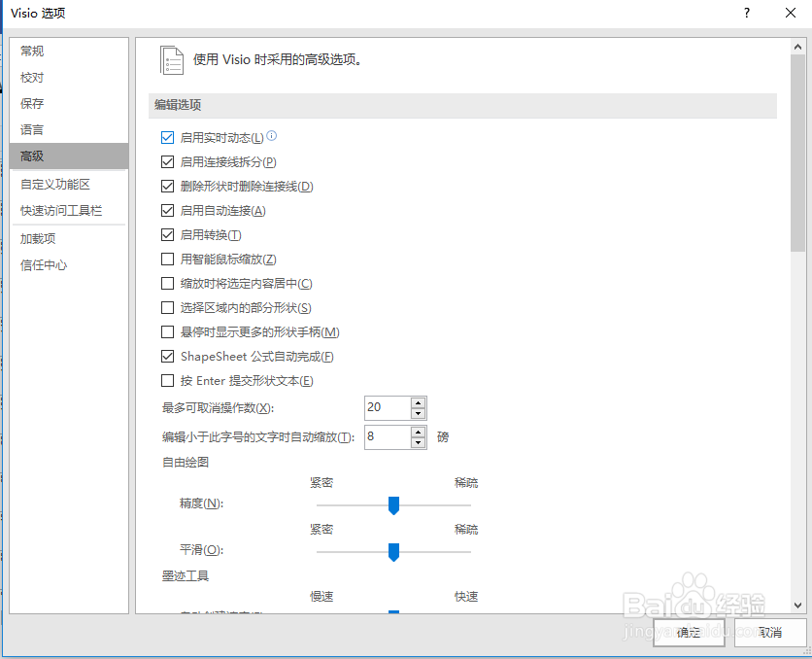Open 自定义功能区 page
The image size is (812, 659).
click(x=69, y=184)
